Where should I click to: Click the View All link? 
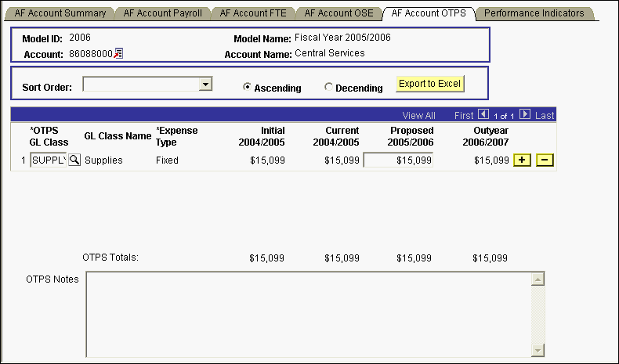pyautogui.click(x=418, y=115)
